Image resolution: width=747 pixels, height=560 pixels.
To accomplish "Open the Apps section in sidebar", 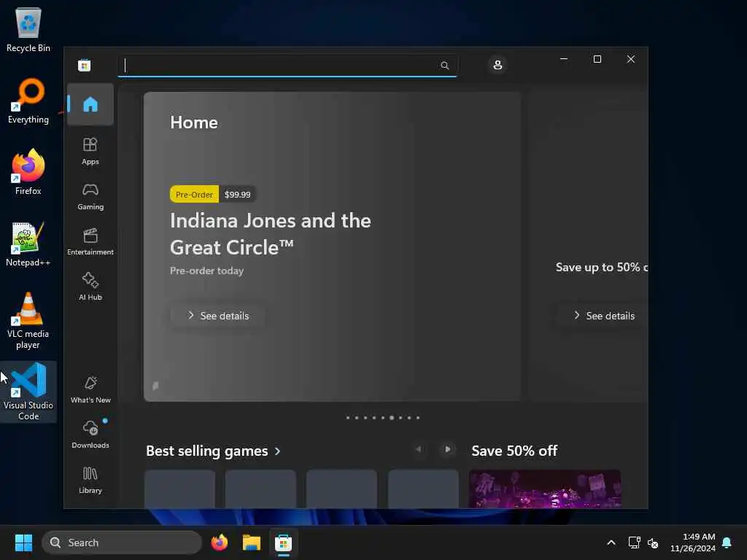I will click(90, 152).
